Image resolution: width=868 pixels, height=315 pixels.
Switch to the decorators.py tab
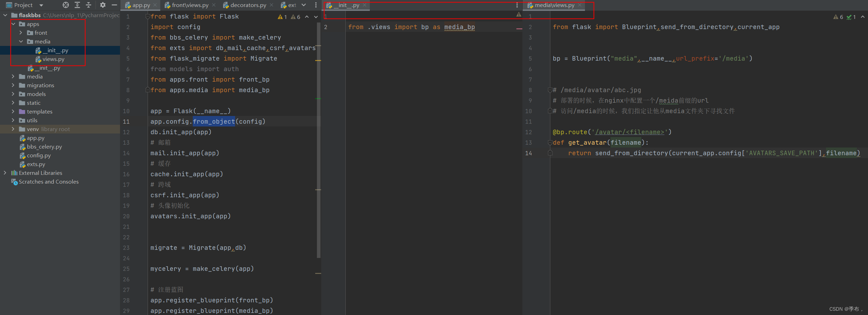(248, 5)
